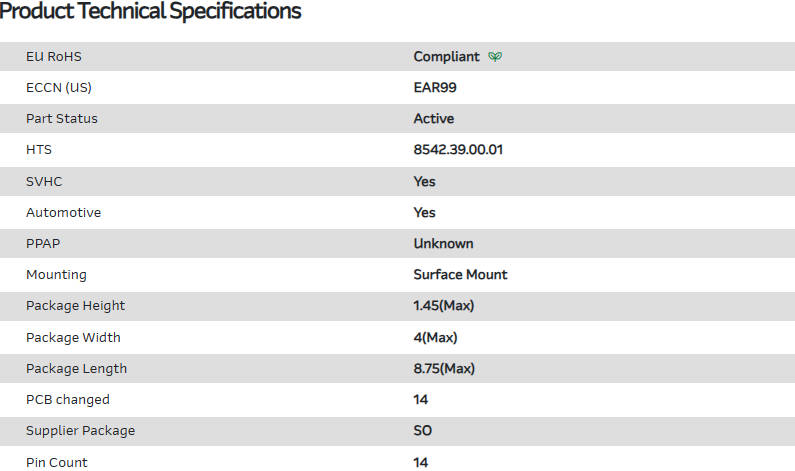
Task: Select the 8.75(Max) package length value
Action: [x=444, y=369]
